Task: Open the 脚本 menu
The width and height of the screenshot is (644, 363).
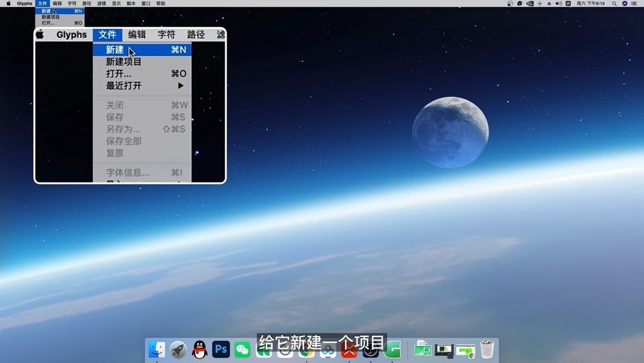Action: pyautogui.click(x=131, y=3)
